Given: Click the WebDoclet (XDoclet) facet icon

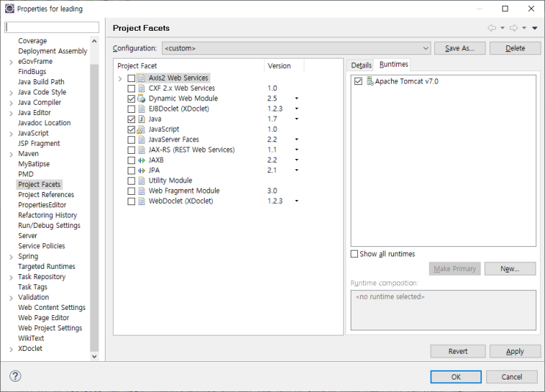Looking at the screenshot, I should tap(142, 201).
